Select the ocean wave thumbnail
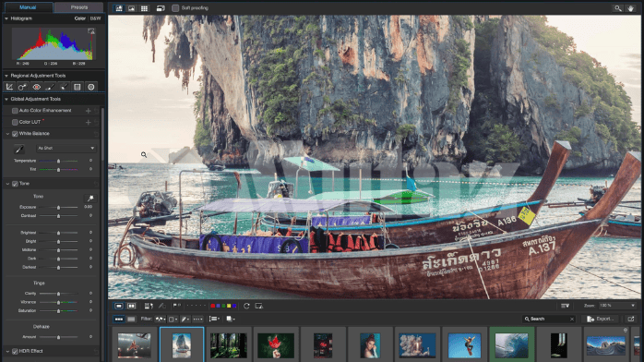 click(x=511, y=345)
